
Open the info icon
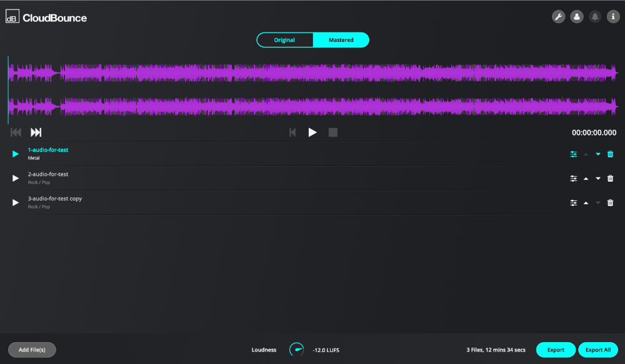613,17
